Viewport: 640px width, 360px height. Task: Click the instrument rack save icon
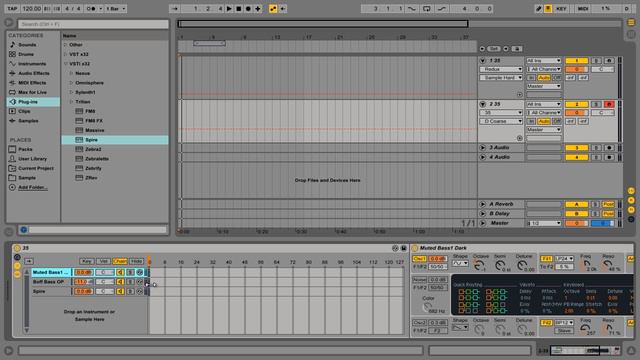404,248
